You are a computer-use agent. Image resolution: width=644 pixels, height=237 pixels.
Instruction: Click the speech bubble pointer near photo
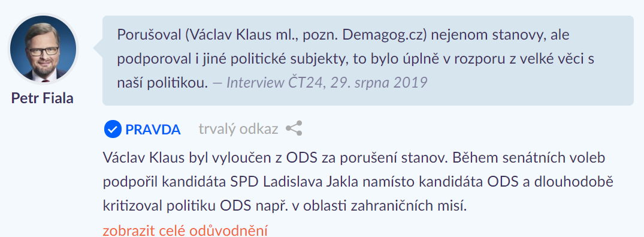click(98, 49)
